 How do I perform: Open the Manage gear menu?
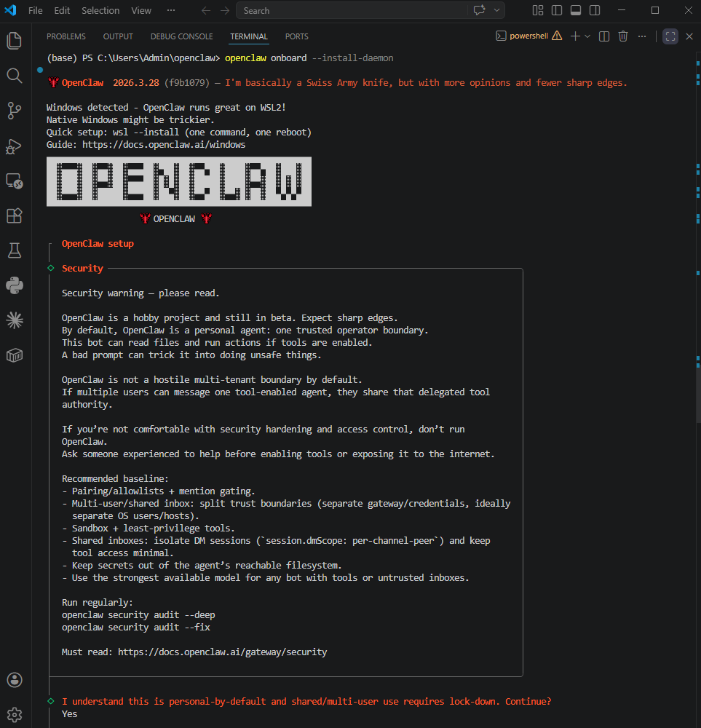[15, 715]
